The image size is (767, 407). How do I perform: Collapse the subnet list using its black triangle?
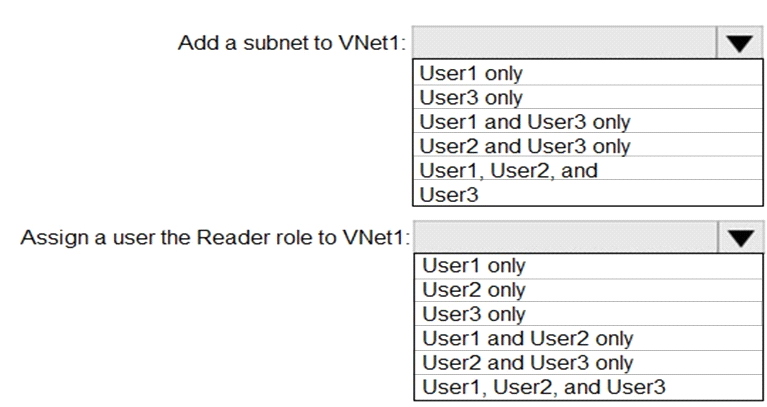tap(739, 43)
